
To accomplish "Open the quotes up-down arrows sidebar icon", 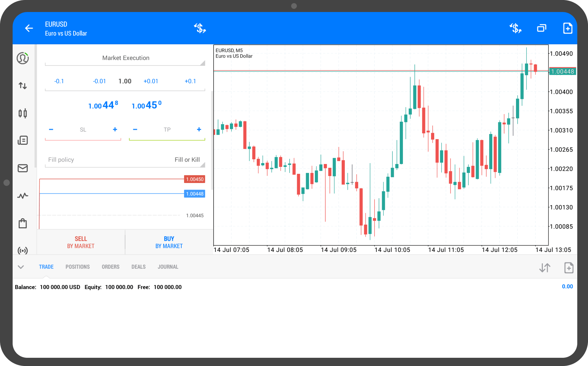I will coord(23,86).
